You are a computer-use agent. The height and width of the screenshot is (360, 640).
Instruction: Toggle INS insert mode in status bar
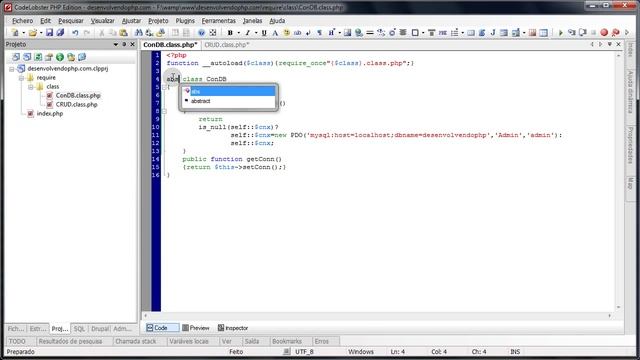point(515,351)
